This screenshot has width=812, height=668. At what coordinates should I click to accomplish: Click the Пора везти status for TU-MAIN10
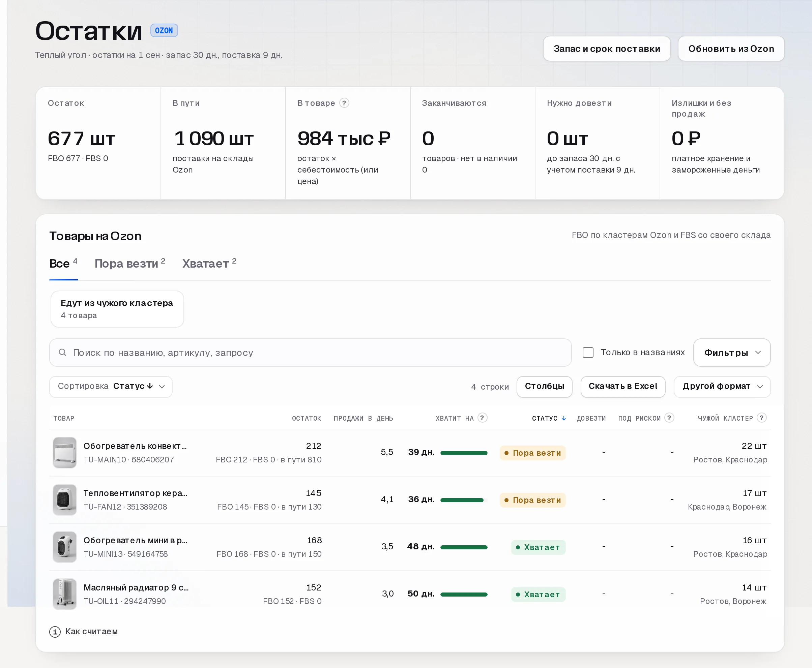coord(533,453)
